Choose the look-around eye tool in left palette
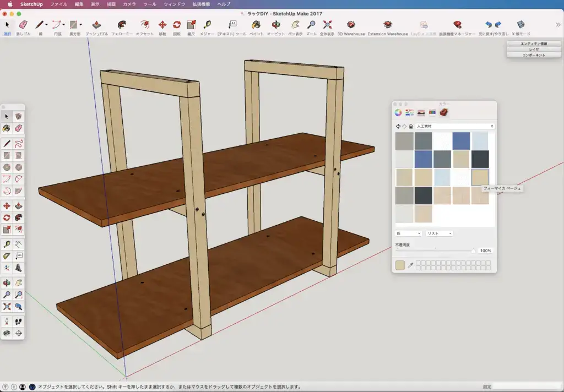Image resolution: width=564 pixels, height=392 pixels. (7, 334)
